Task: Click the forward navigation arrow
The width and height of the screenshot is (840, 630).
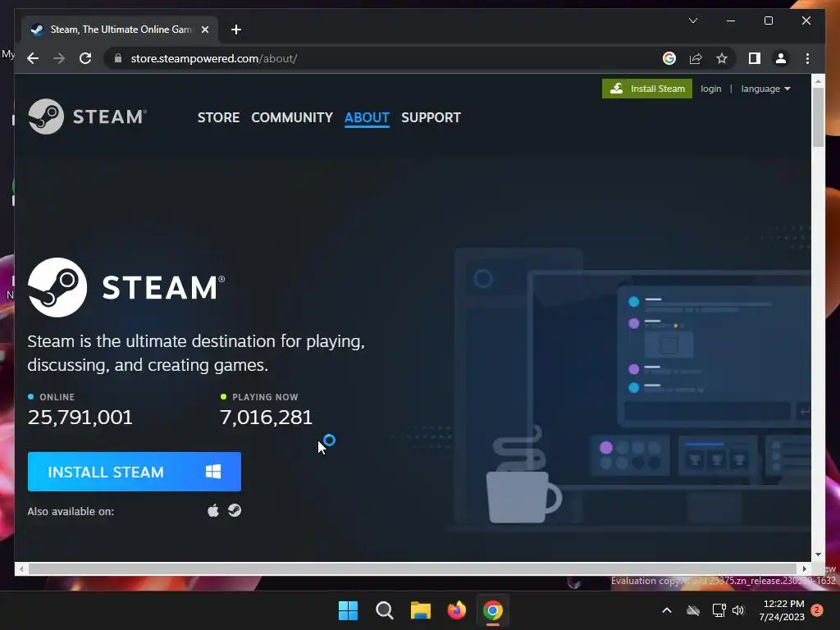Action: click(59, 58)
